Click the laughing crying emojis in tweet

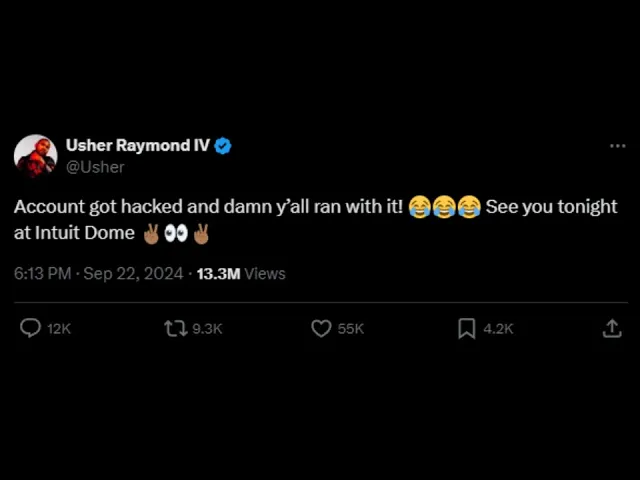pos(444,207)
